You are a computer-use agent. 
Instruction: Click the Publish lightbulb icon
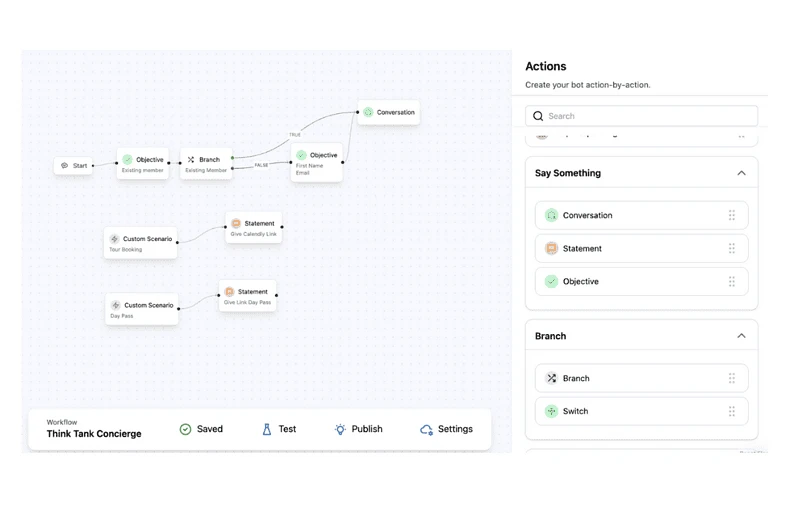[341, 429]
